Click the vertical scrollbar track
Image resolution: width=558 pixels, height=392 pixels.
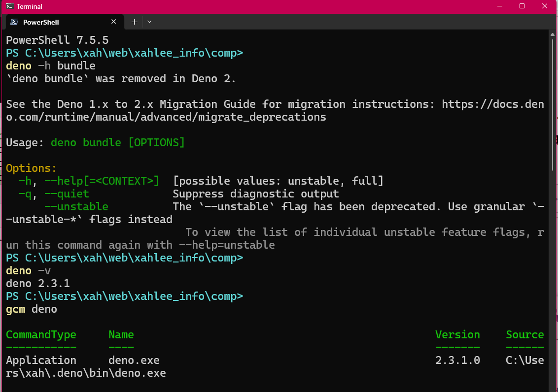552,213
